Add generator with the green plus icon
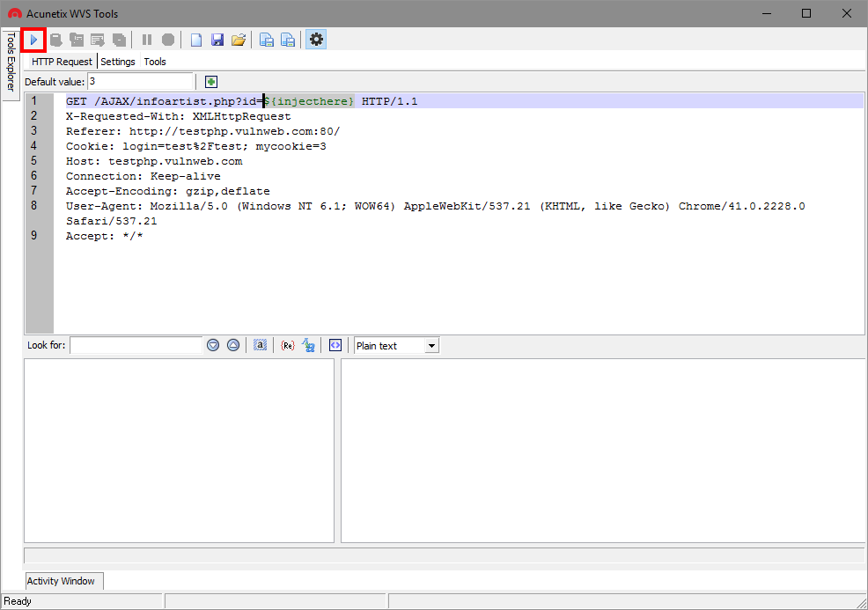Image resolution: width=868 pixels, height=610 pixels. point(211,82)
